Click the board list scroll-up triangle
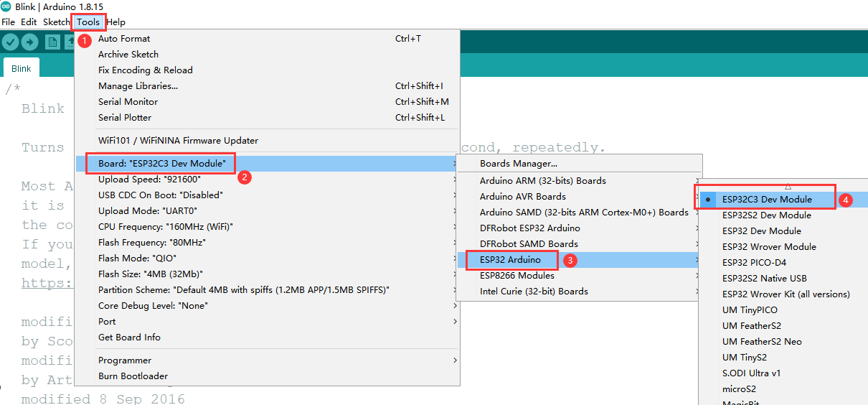868x405 pixels. click(788, 186)
